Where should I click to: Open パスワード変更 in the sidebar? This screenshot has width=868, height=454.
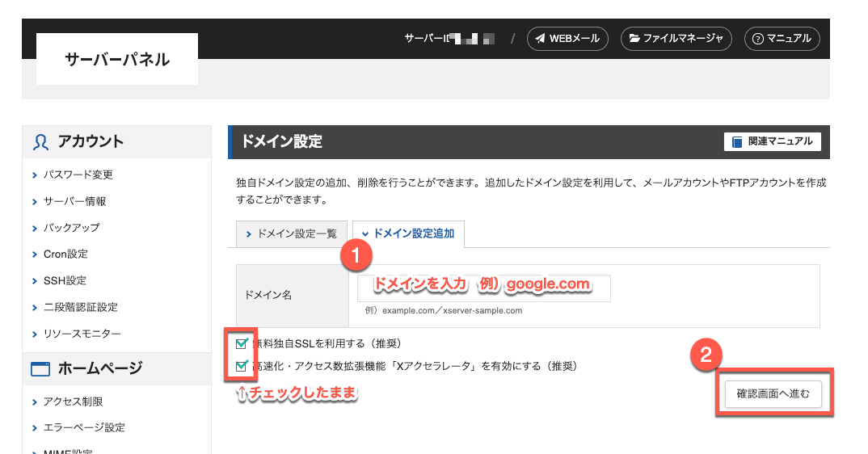[78, 174]
